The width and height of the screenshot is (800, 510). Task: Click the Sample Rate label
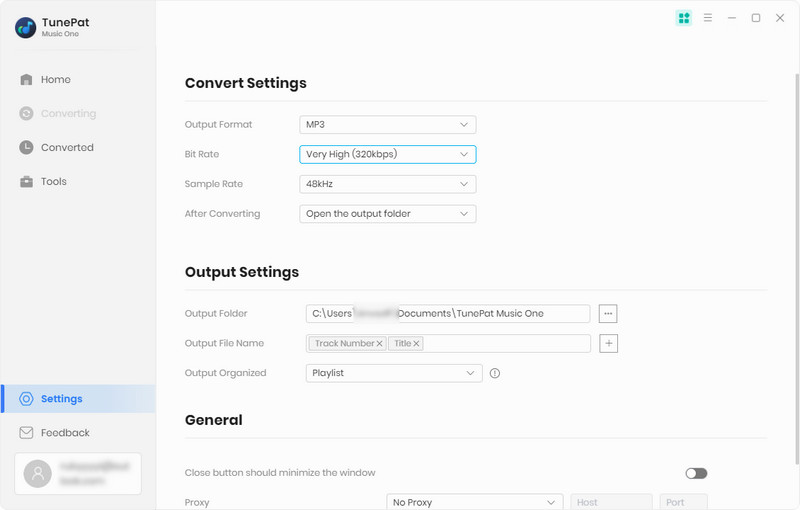click(214, 184)
